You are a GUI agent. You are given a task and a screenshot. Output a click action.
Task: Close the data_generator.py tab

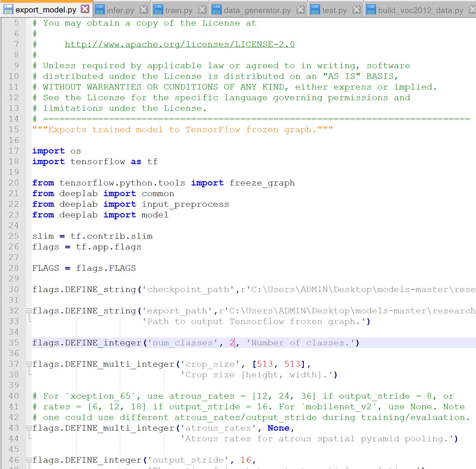(x=300, y=9)
